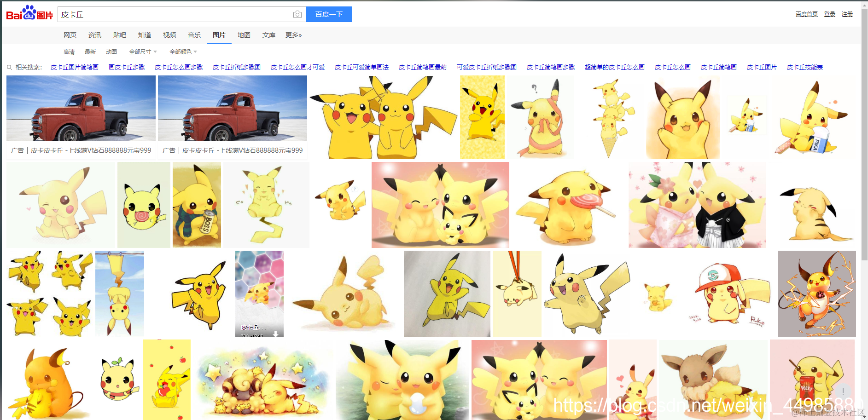
Task: Switch to the 视频 tab
Action: [169, 35]
